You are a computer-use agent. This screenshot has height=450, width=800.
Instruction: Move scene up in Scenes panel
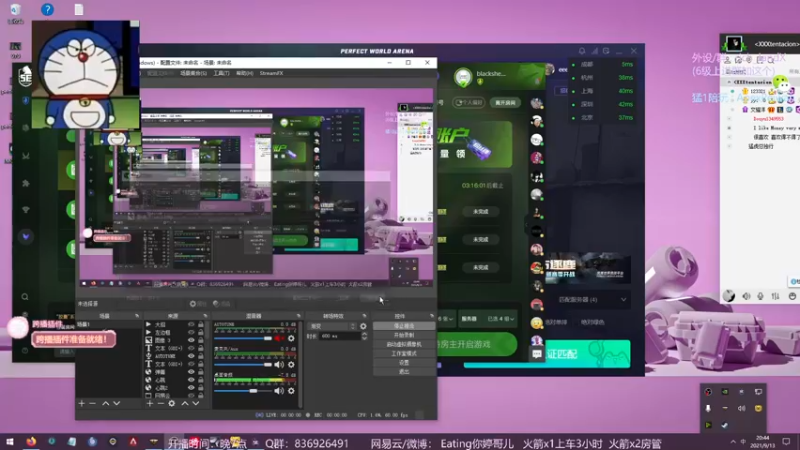[x=106, y=404]
